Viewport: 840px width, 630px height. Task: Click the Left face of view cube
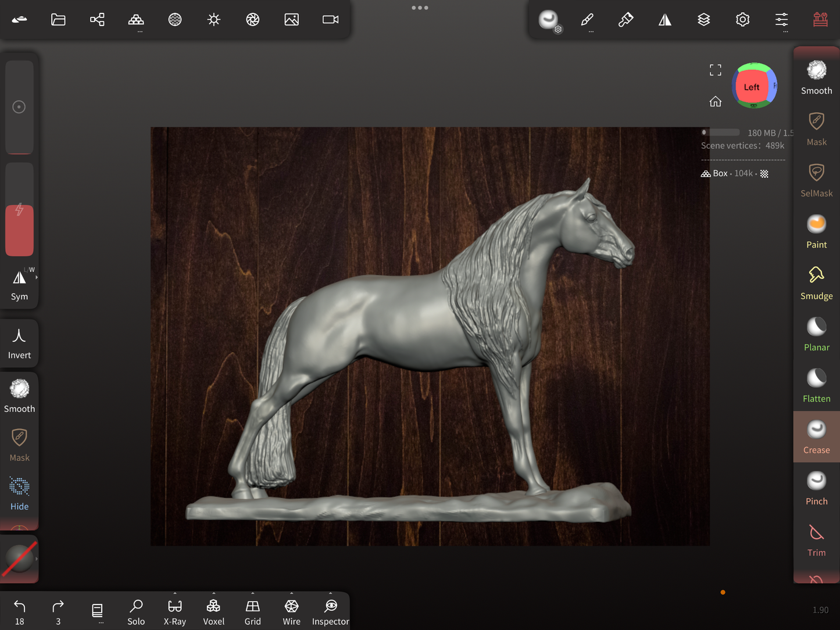point(751,87)
